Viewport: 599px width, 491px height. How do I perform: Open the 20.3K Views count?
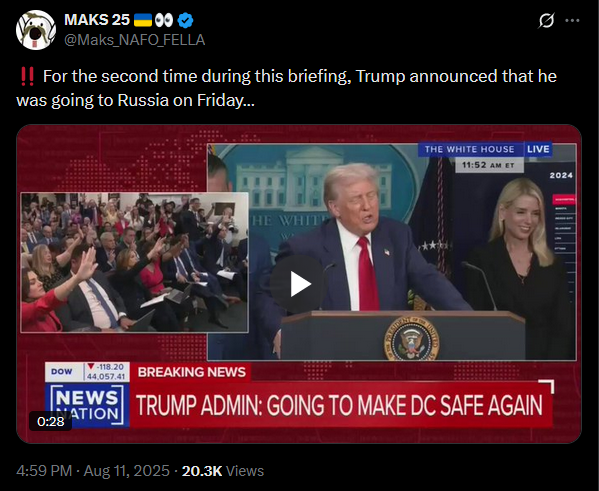[x=223, y=471]
